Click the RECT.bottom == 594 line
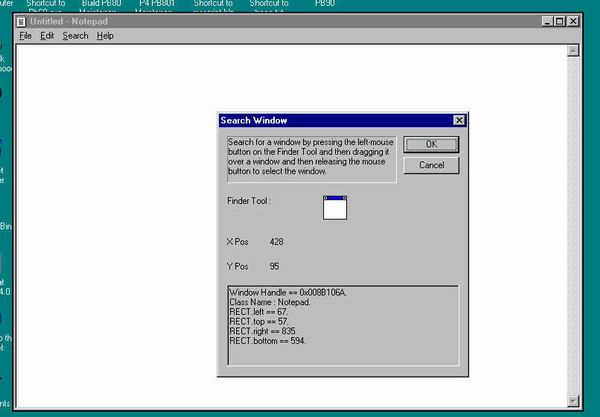 click(267, 340)
